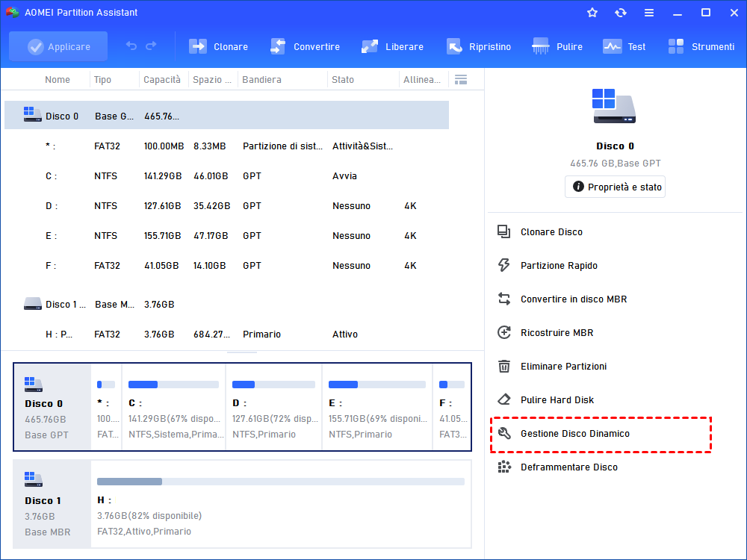747x560 pixels.
Task: Click the redo arrow icon
Action: 151,46
